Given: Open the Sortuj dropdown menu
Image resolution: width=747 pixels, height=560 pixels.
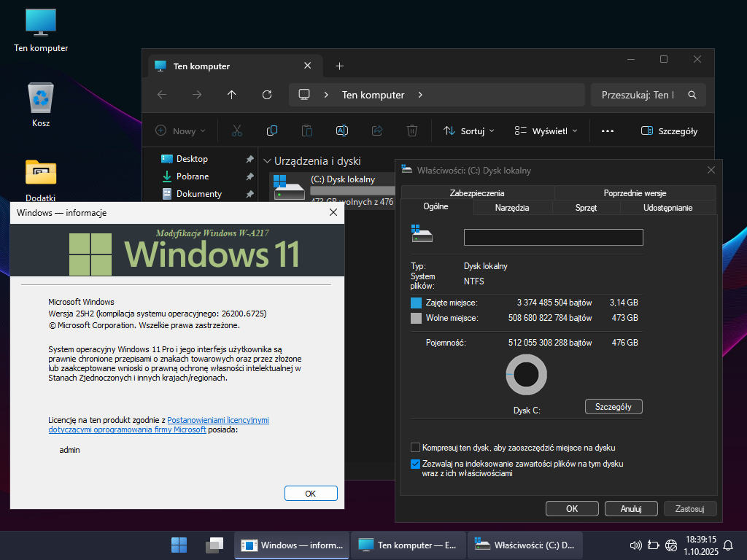Looking at the screenshot, I should click(468, 131).
